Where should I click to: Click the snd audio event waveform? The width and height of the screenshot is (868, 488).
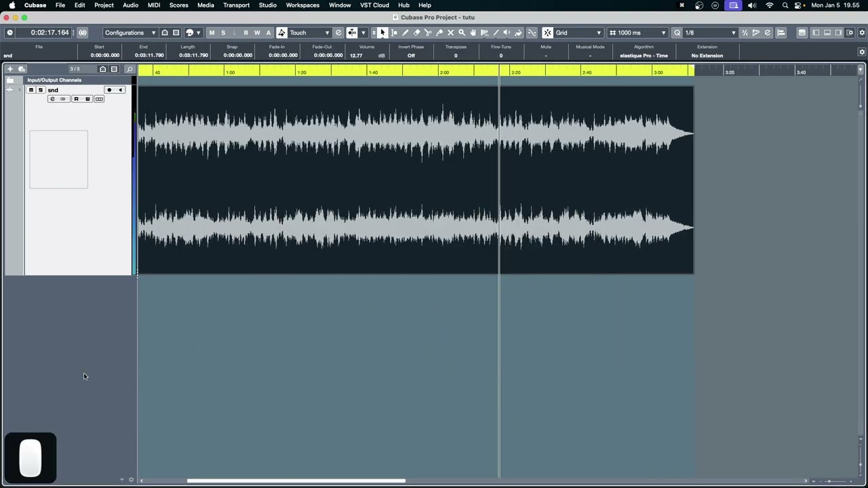415,180
